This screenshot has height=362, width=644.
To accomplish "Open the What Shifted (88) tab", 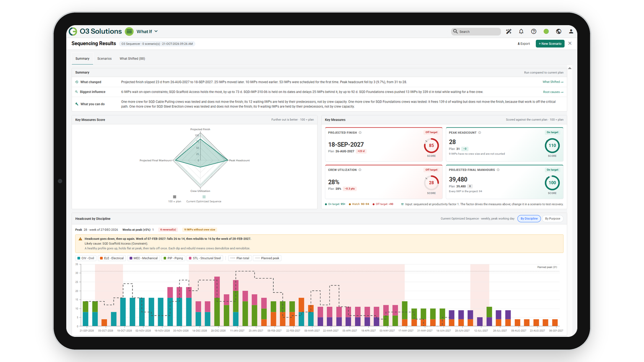I will 132,59.
